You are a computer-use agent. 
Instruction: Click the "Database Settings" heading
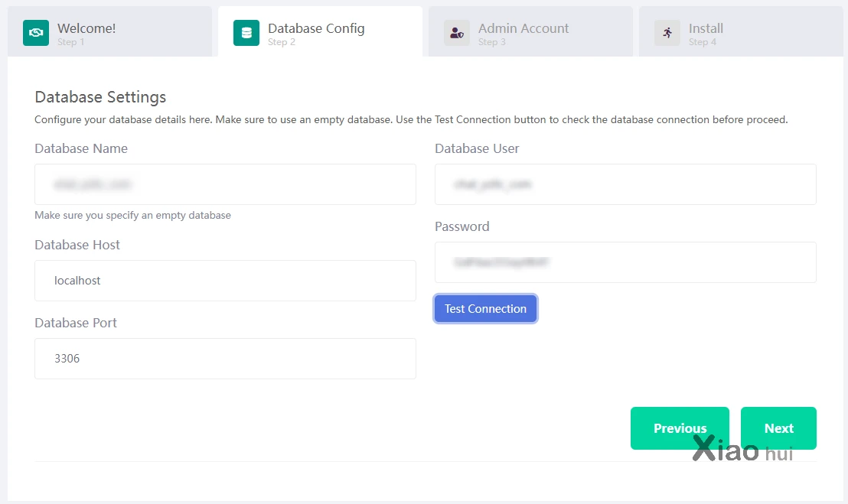[100, 97]
